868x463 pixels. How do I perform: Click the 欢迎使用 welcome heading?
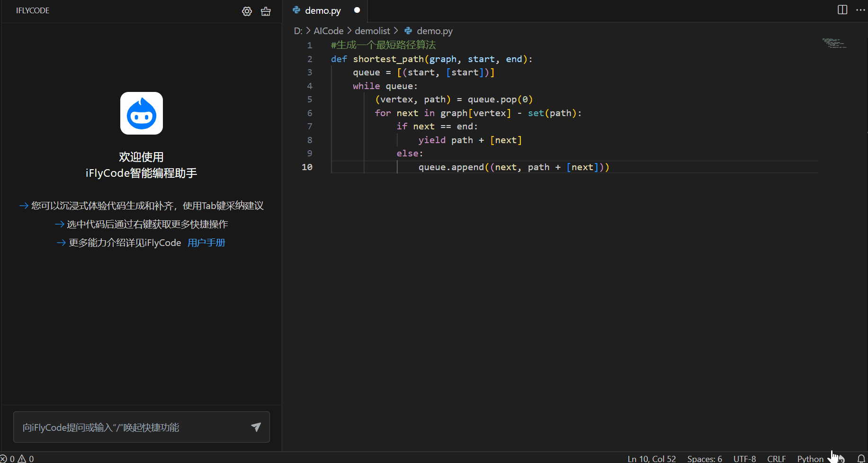141,157
